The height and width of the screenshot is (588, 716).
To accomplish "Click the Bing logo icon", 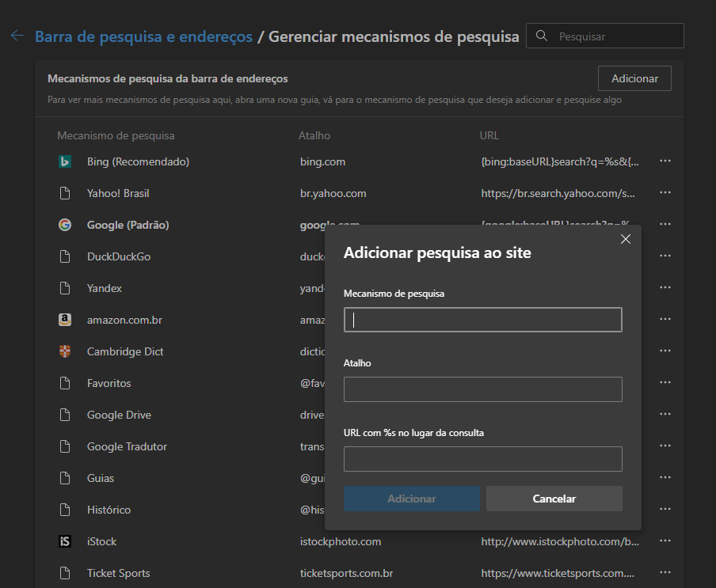I will point(65,161).
